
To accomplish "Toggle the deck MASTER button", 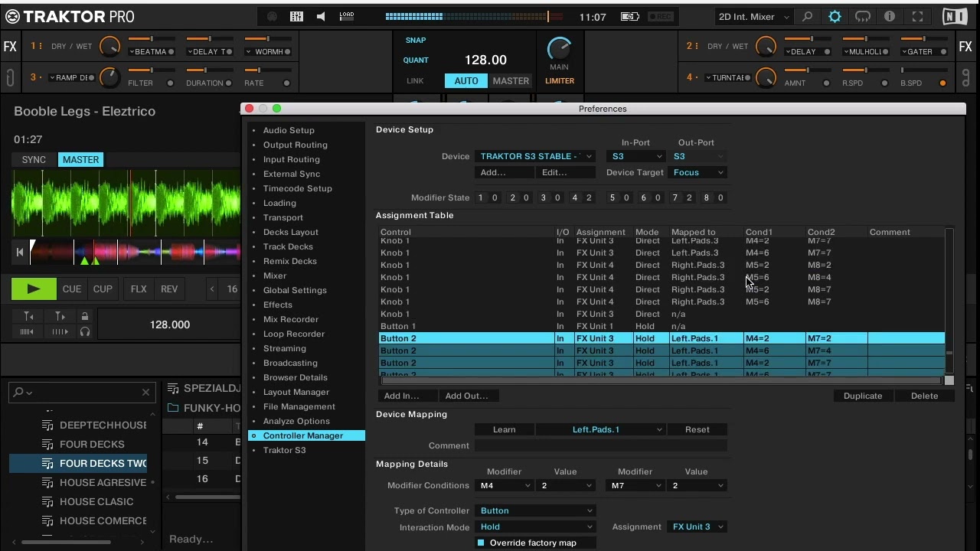I will (80, 160).
